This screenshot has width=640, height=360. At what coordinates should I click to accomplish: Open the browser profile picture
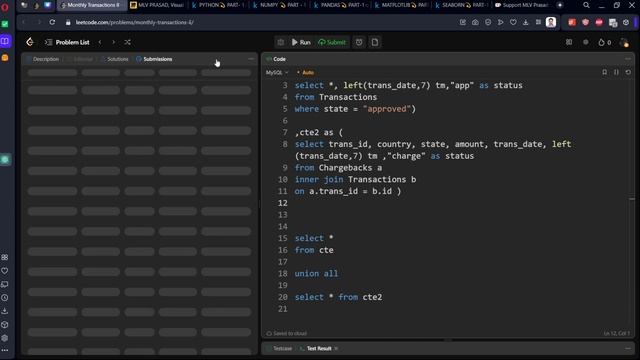(x=551, y=22)
